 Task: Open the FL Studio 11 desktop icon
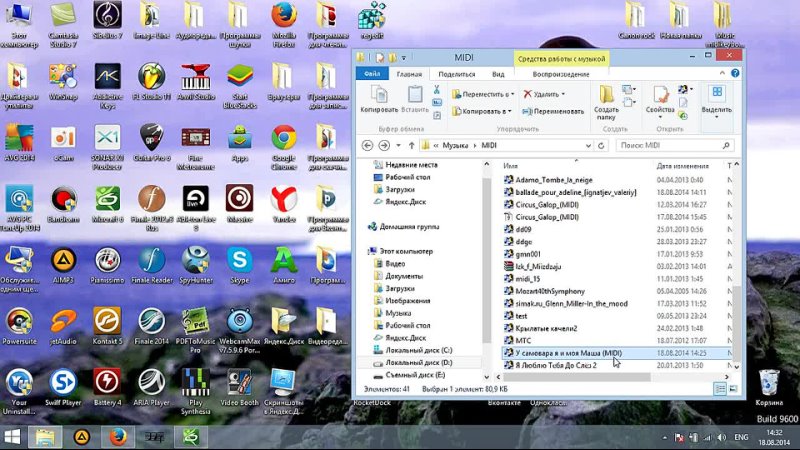(x=152, y=83)
